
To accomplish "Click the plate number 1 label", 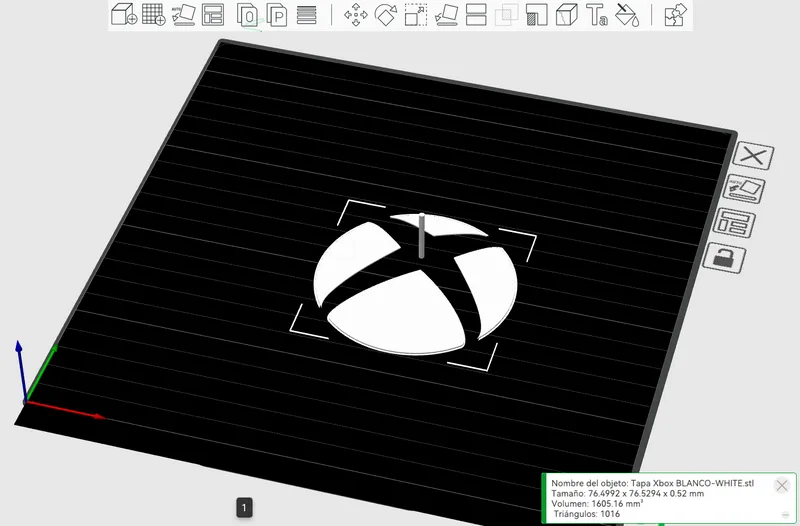I will (244, 508).
